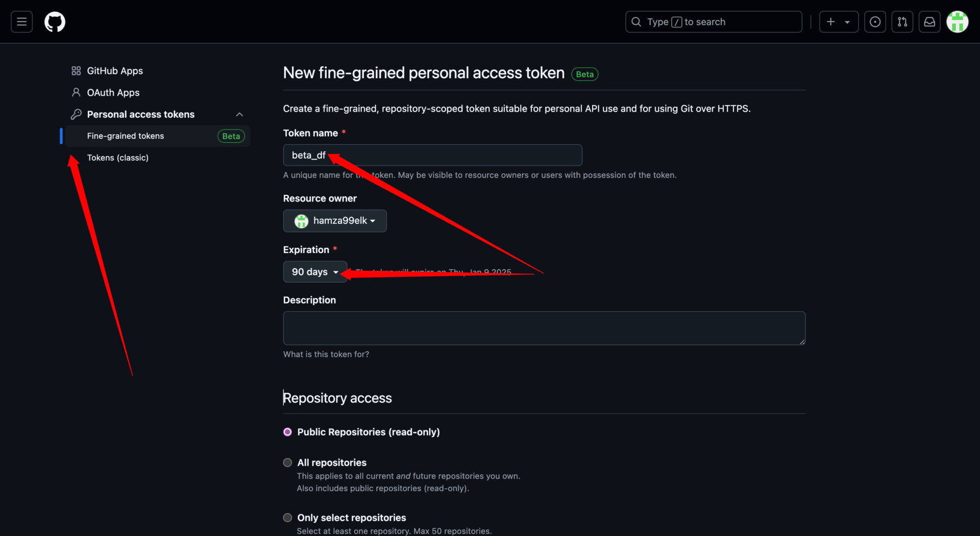Go to Tokens (classic) page
Screen dimensions: 980x536
[x=118, y=158]
